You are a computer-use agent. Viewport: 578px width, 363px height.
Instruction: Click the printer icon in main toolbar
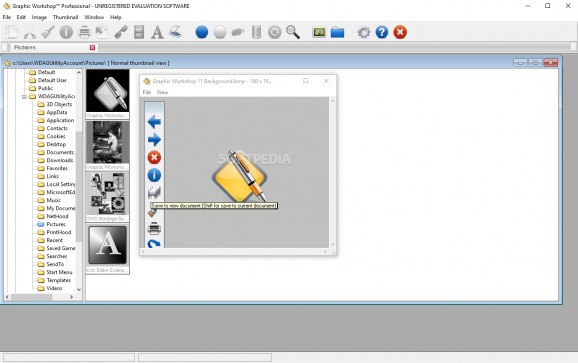click(x=84, y=32)
